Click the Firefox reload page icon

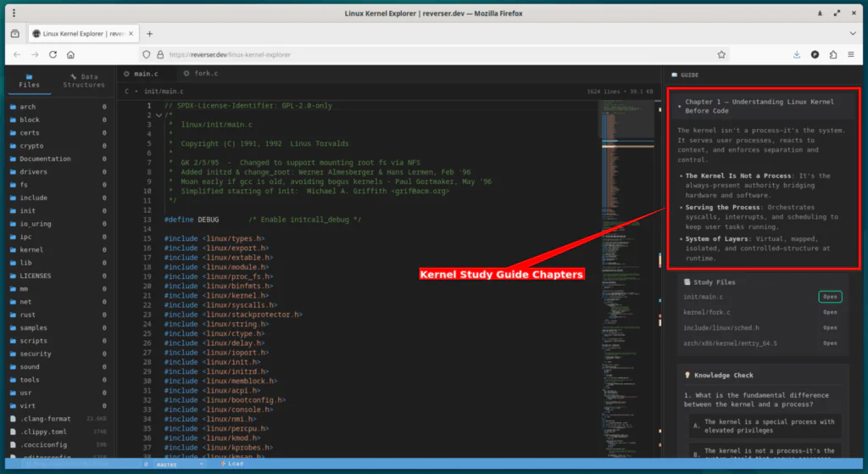click(53, 54)
